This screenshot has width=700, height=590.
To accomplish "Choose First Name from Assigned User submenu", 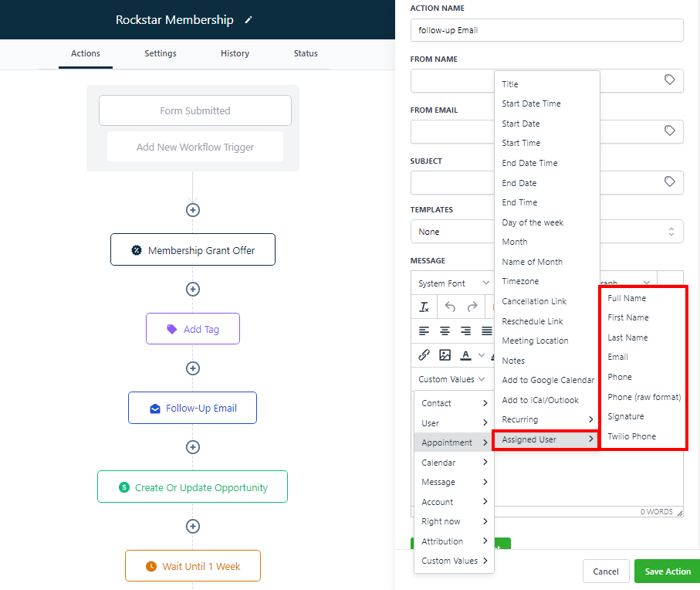I will coord(627,317).
